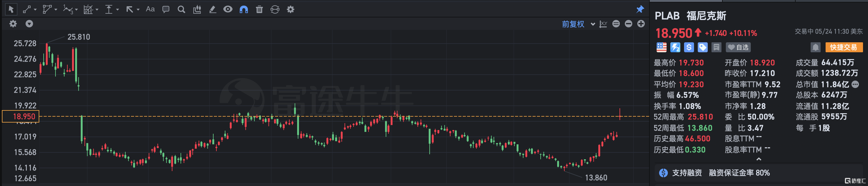Select the arrow cursor tool
The height and width of the screenshot is (186, 868).
(11, 9)
